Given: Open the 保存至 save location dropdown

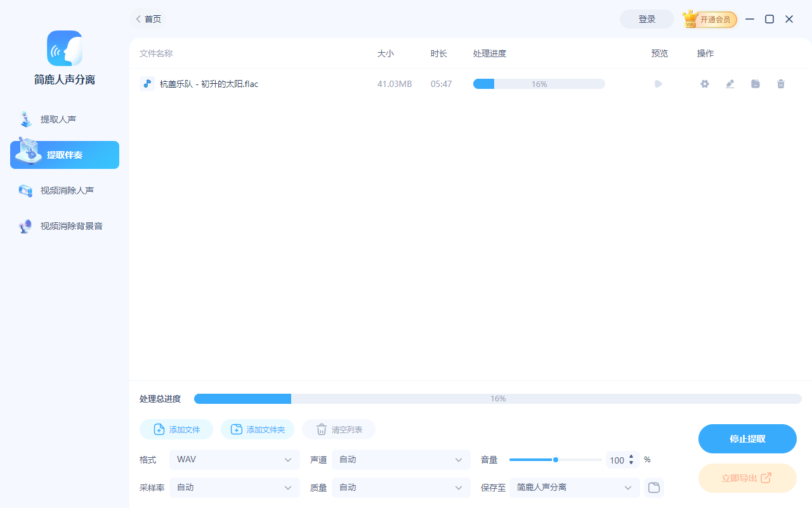Looking at the screenshot, I should coord(574,487).
